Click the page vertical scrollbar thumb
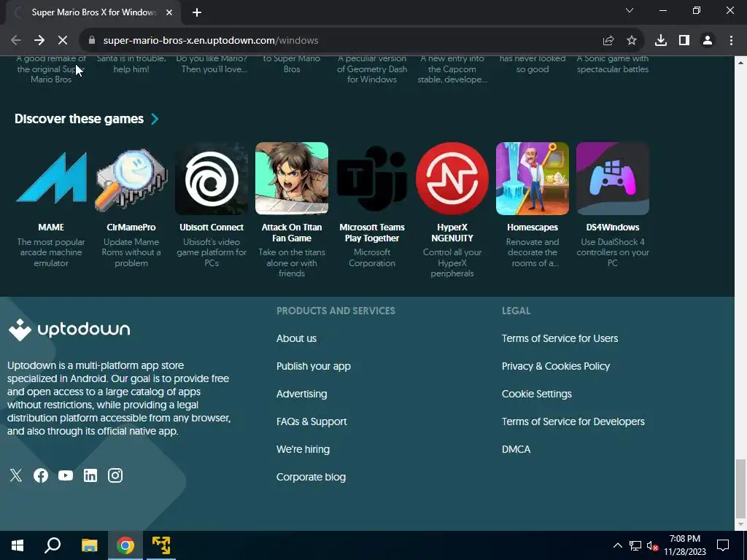Screen dimensions: 747x560 [740, 488]
